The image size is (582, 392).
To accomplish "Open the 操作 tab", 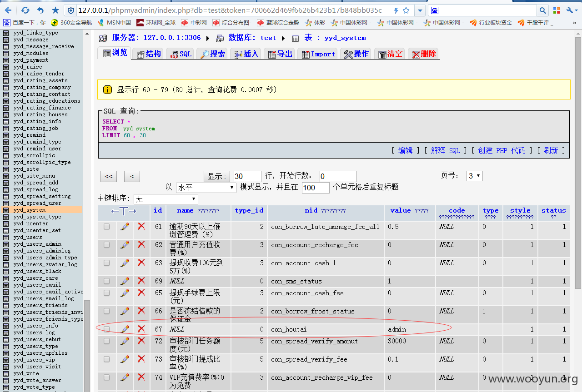I will coord(356,54).
